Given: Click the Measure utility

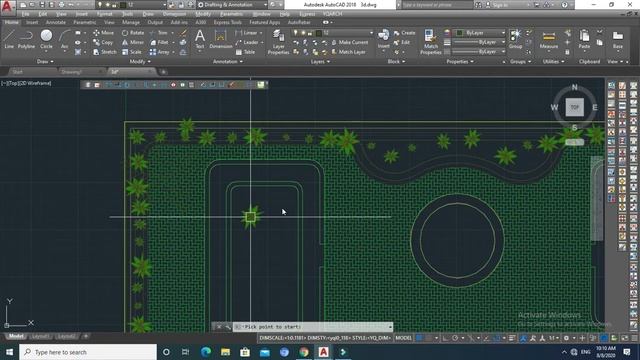Looking at the screenshot, I should click(x=549, y=39).
